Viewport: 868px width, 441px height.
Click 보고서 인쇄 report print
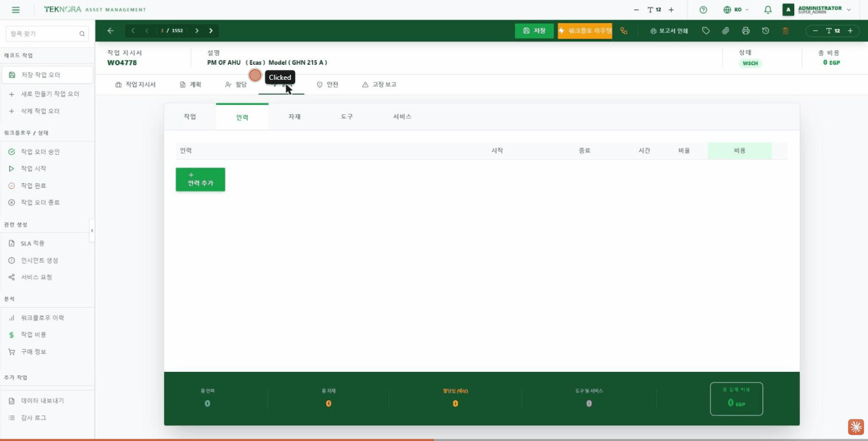click(669, 31)
